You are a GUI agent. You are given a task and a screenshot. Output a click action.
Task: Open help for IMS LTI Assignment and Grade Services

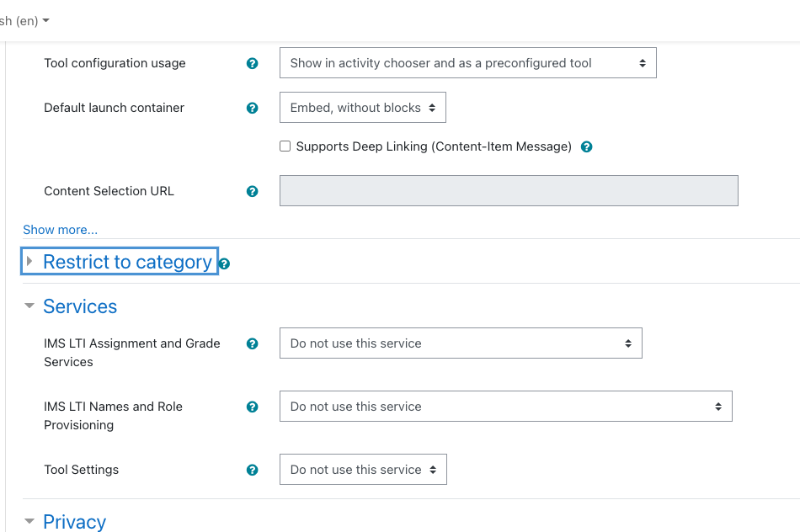pos(252,343)
